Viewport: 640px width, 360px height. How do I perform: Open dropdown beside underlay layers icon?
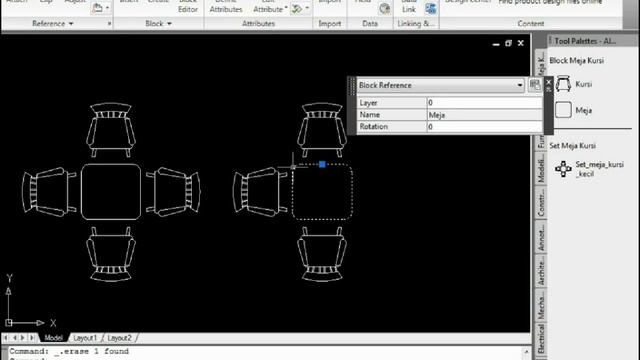(107, 8)
